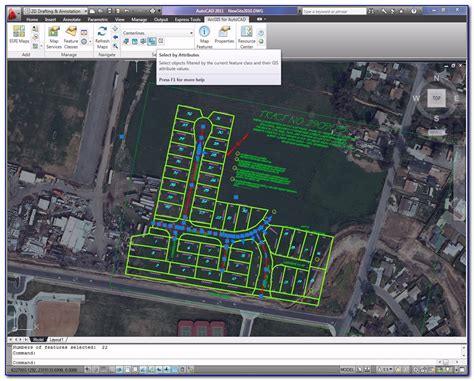Click the TOP face of ViewCube
This screenshot has width=474, height=381.
click(x=436, y=98)
